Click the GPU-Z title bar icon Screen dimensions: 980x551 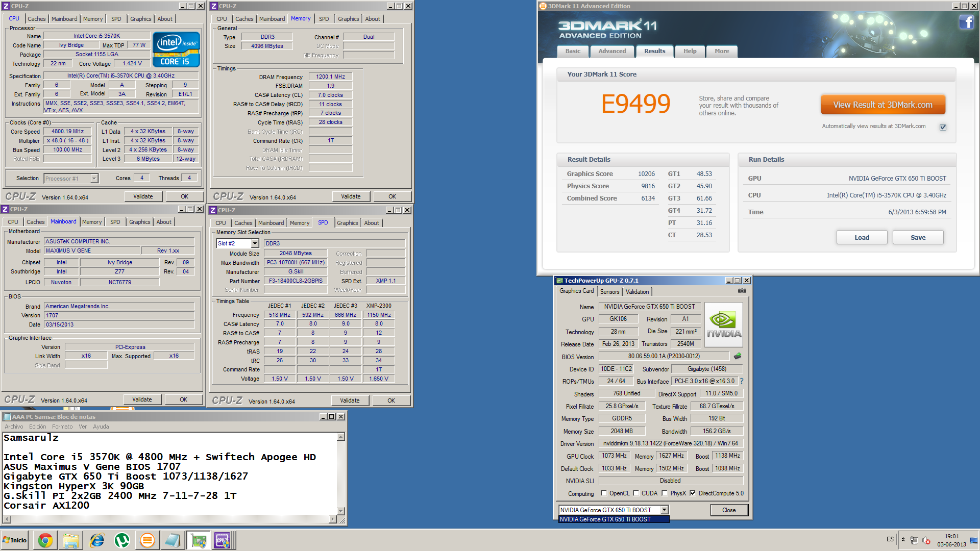pos(559,281)
